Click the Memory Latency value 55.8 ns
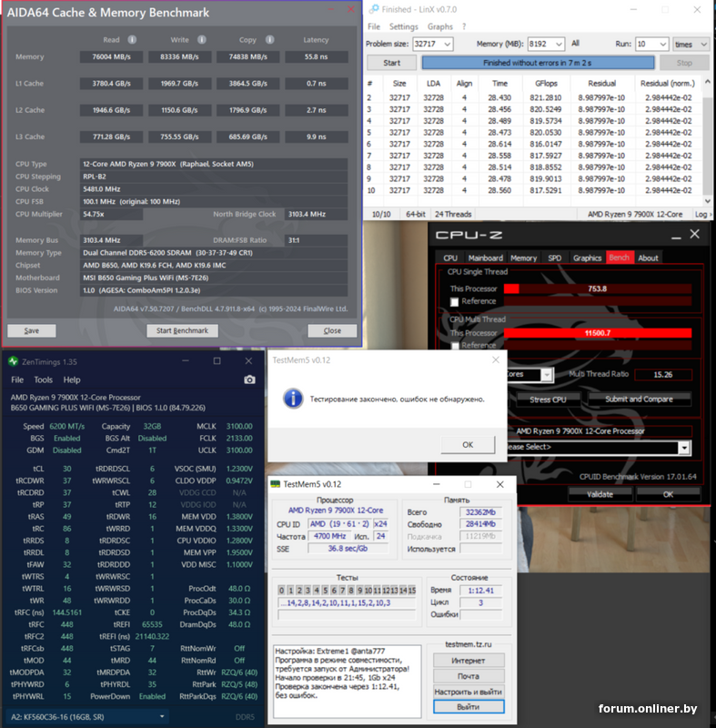Image resolution: width=716 pixels, height=728 pixels. coord(316,56)
